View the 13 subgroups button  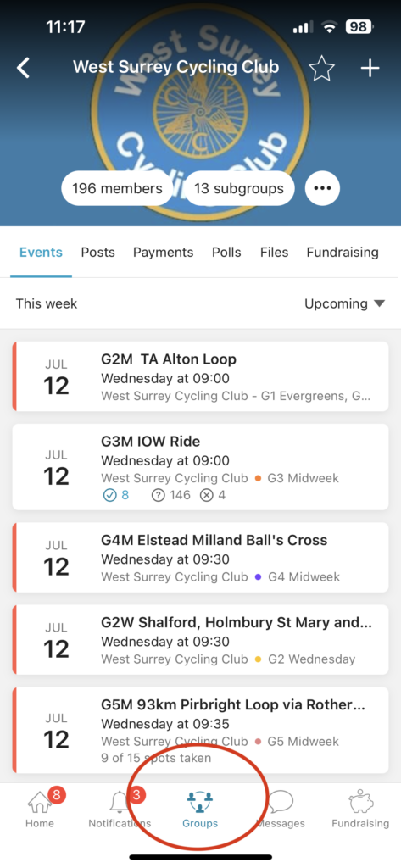tap(239, 188)
